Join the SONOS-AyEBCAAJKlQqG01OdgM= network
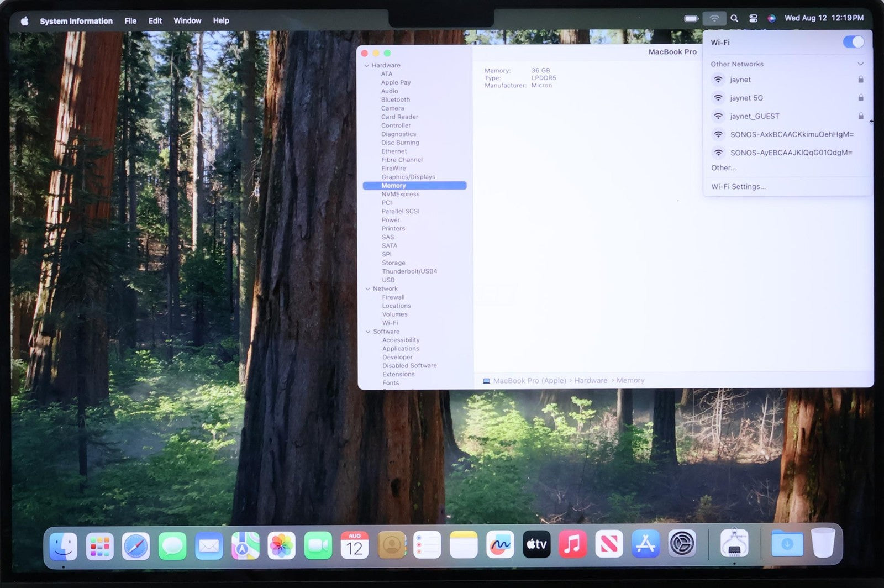 point(787,153)
